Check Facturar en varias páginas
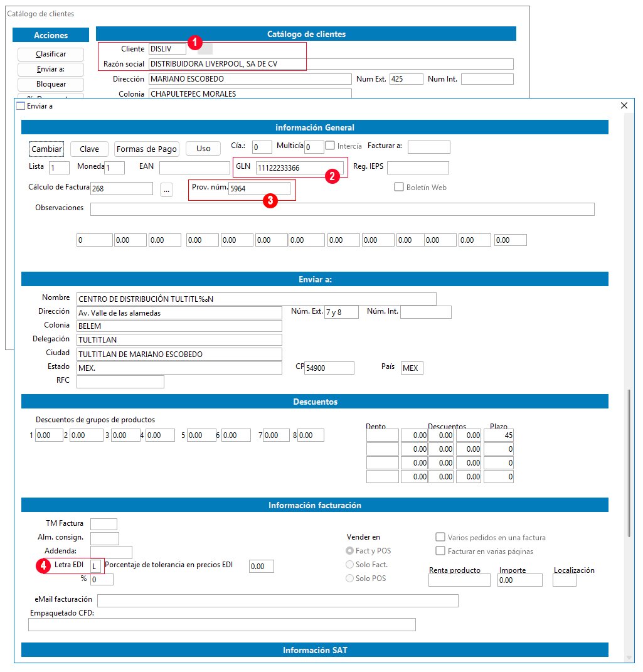 click(x=440, y=551)
